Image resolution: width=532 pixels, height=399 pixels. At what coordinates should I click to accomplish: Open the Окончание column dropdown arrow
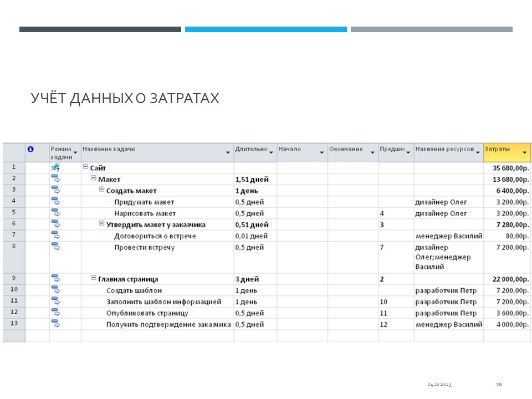pos(372,153)
